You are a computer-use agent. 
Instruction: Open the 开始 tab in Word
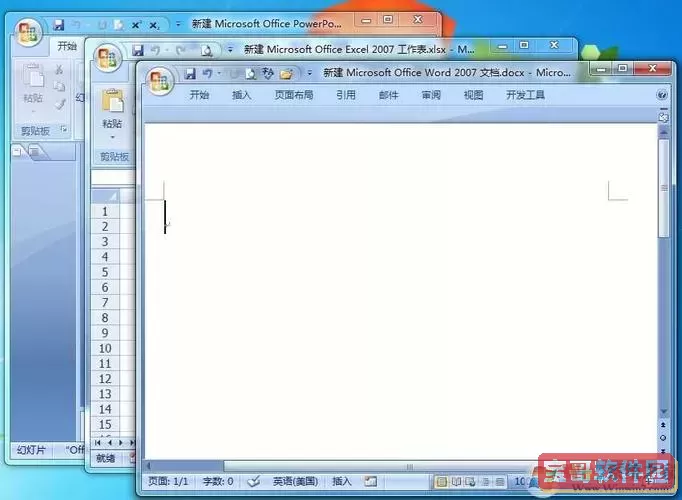coord(199,95)
